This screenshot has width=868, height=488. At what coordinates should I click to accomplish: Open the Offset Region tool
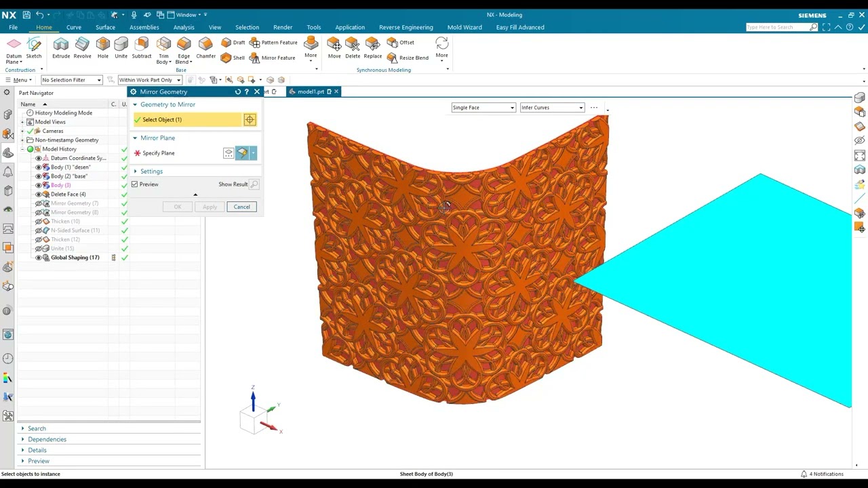pyautogui.click(x=401, y=42)
